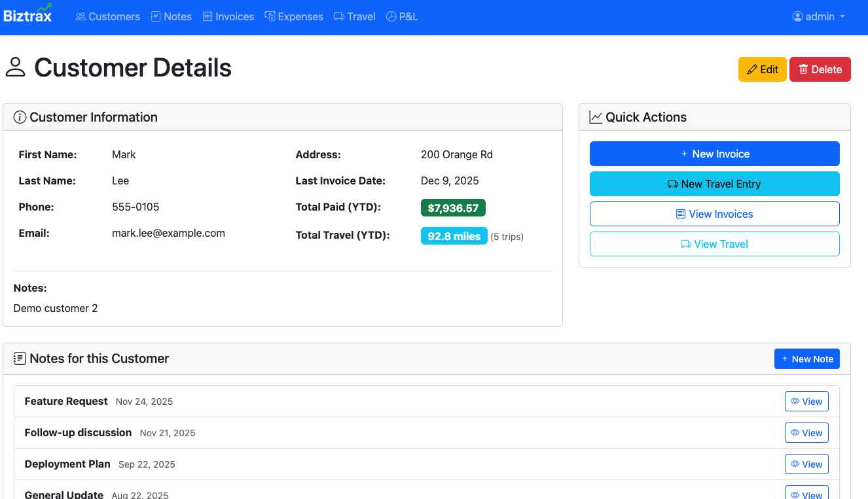Select Customers in the top navigation bar
The image size is (868, 499).
(x=107, y=16)
